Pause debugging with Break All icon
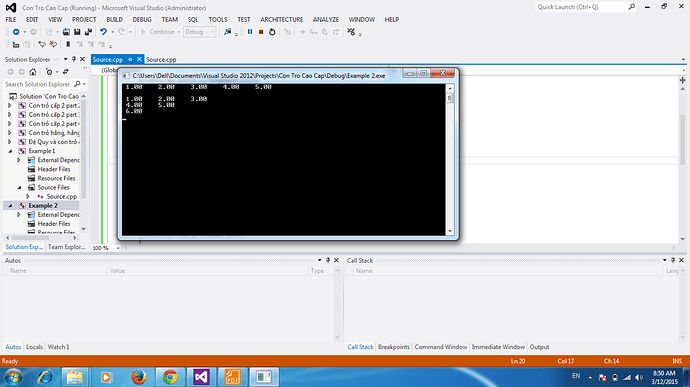This screenshot has height=387, width=690. 250,32
